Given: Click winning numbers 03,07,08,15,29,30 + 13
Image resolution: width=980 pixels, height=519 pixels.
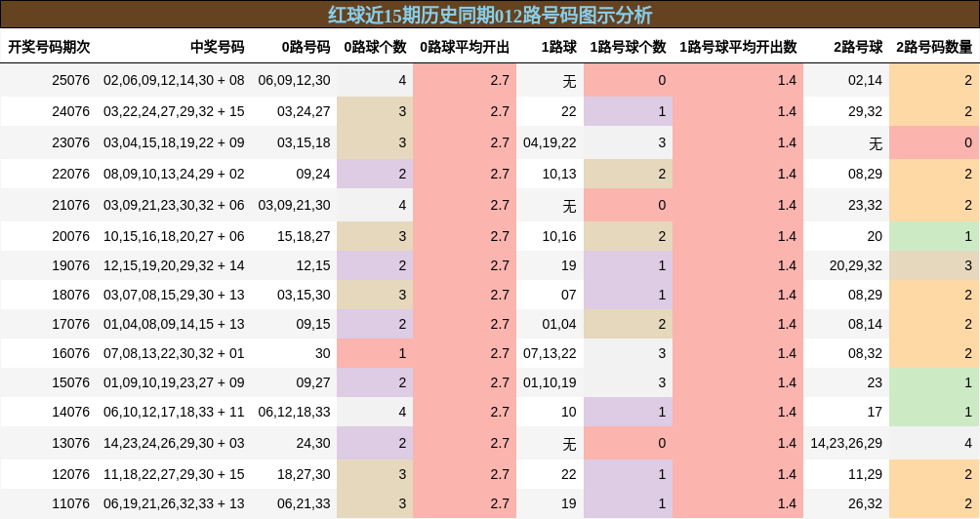Looking at the screenshot, I should [174, 295].
